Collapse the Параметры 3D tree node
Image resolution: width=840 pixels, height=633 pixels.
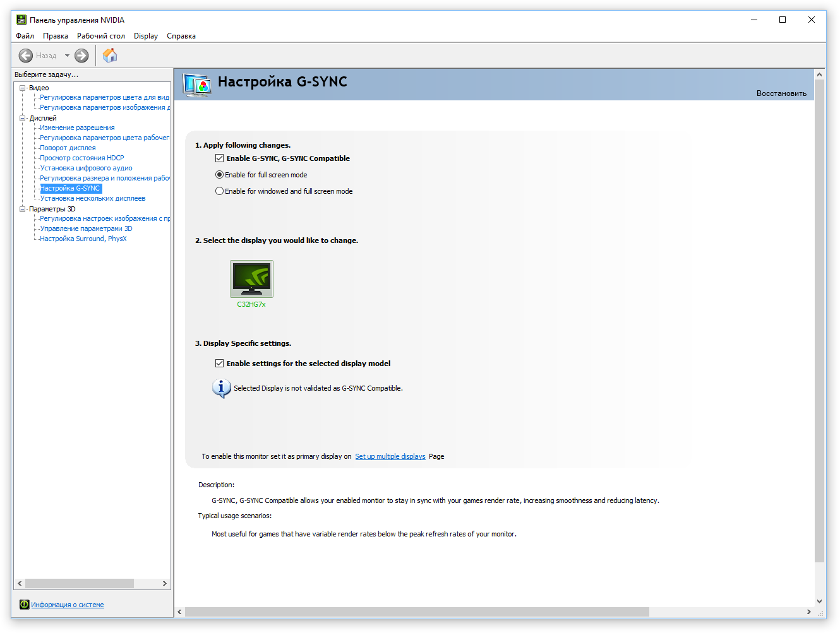(23, 209)
